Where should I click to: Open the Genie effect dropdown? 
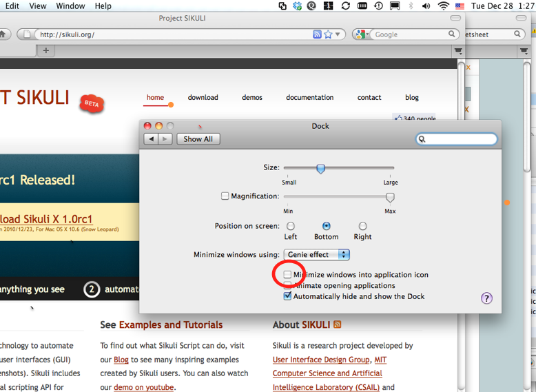pyautogui.click(x=317, y=254)
